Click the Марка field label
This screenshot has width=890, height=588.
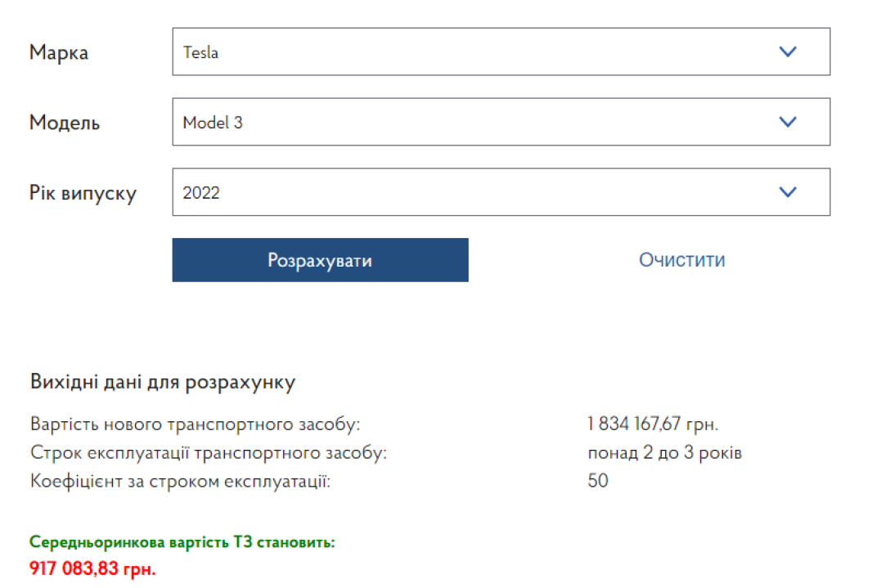[x=59, y=53]
